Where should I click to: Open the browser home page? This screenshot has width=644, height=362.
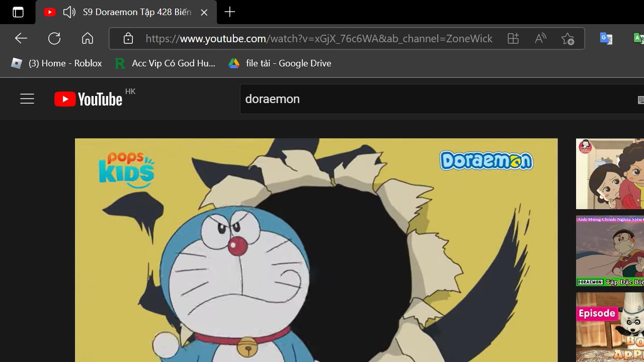pyautogui.click(x=88, y=38)
